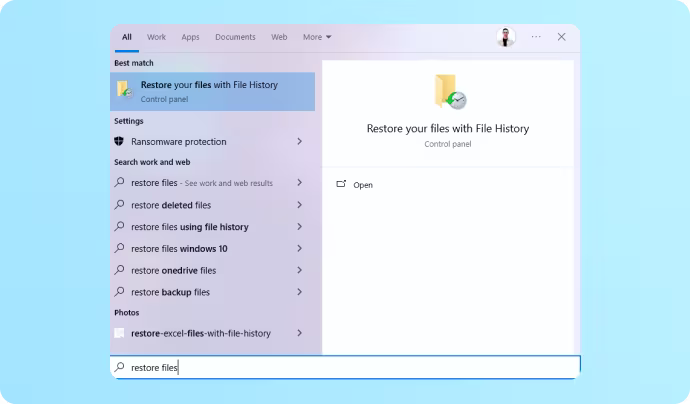Switch to the Work tab
This screenshot has height=404, width=690.
(x=156, y=37)
